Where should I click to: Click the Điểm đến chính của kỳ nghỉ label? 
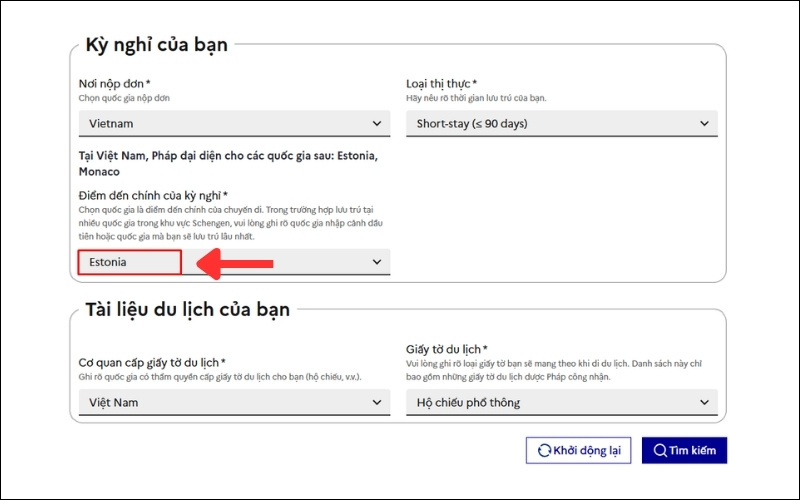tap(153, 195)
